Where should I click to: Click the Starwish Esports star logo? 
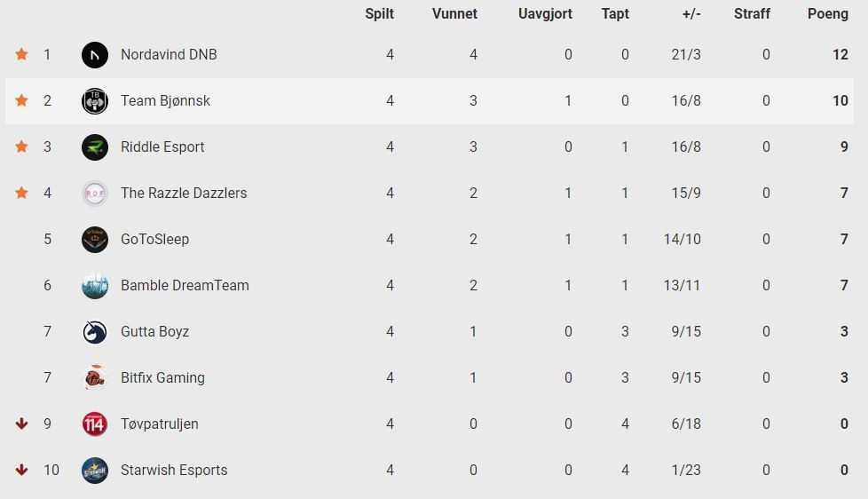pos(95,471)
